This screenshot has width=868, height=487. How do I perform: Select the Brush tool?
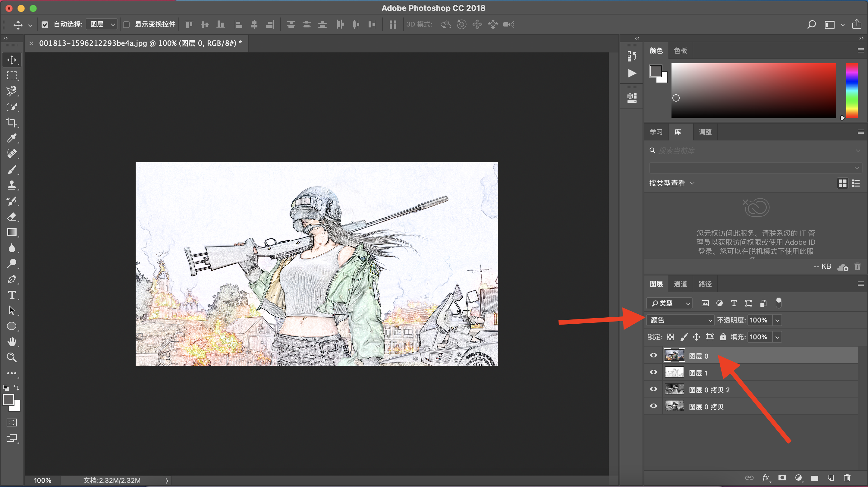pos(12,169)
